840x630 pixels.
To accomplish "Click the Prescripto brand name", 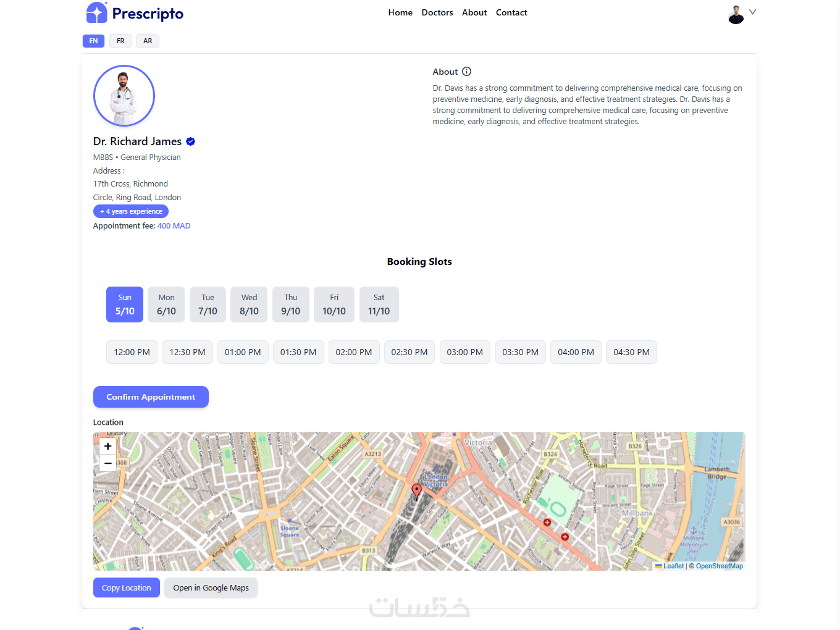I will click(x=148, y=14).
